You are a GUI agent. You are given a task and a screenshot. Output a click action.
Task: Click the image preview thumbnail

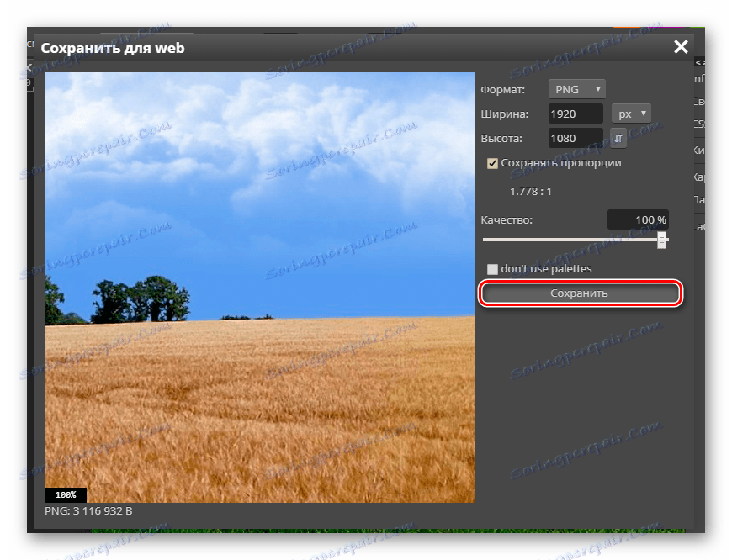click(x=260, y=288)
